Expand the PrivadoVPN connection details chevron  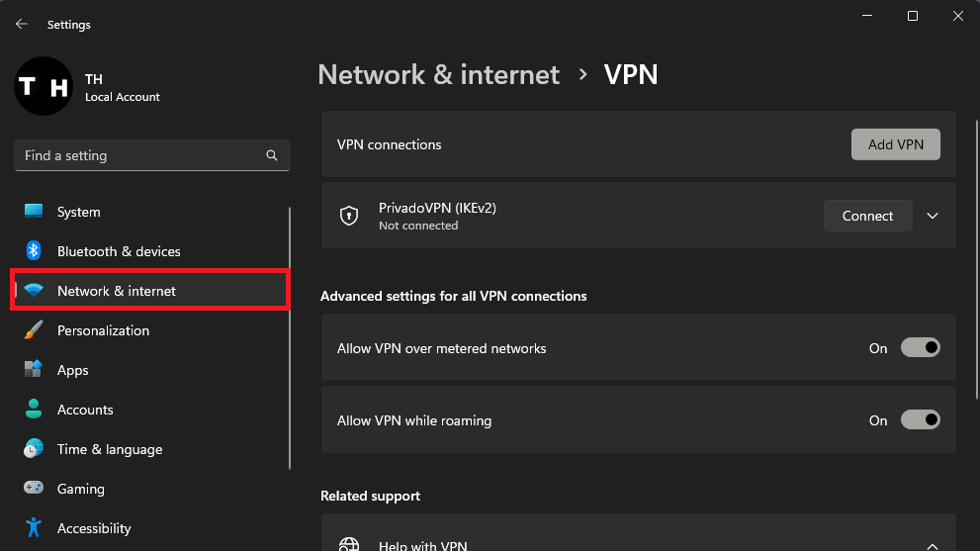tap(932, 216)
